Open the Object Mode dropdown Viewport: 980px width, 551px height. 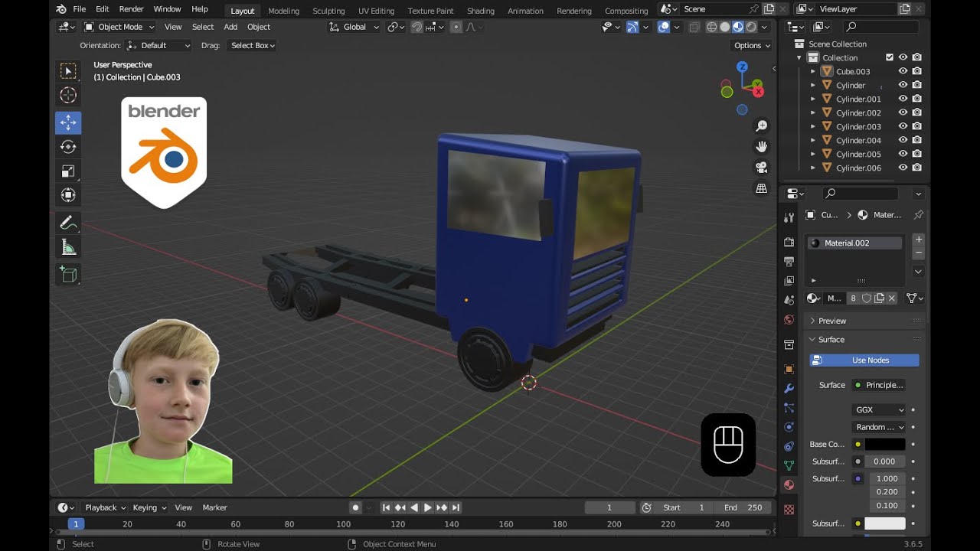[x=119, y=27]
